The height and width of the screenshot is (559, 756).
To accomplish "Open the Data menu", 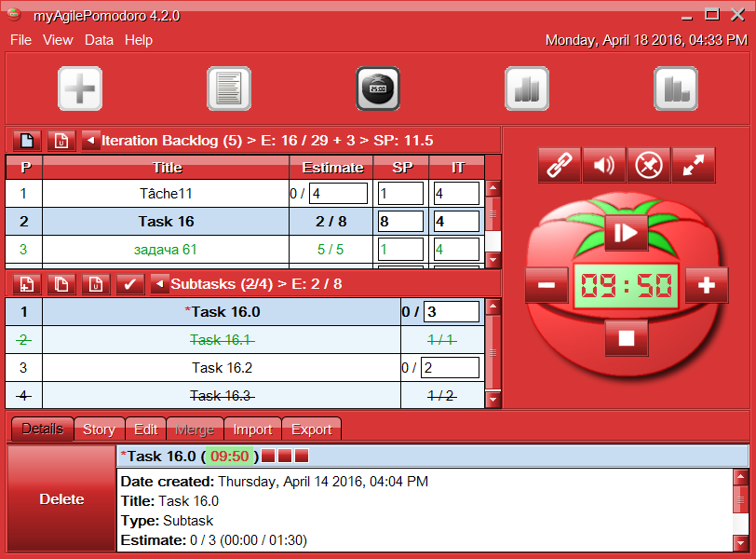I will pos(98,40).
